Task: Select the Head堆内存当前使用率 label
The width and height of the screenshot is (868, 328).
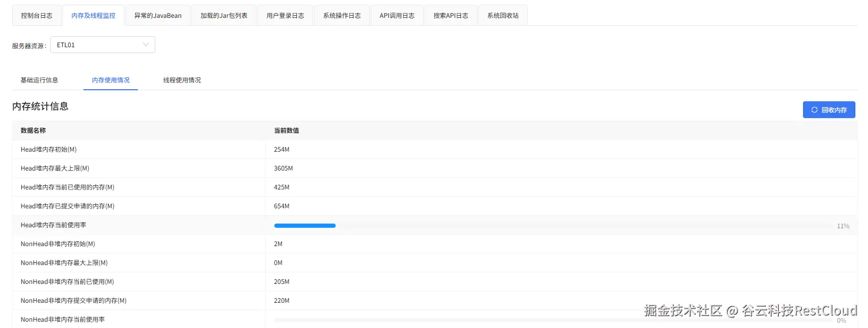Action: [x=53, y=225]
